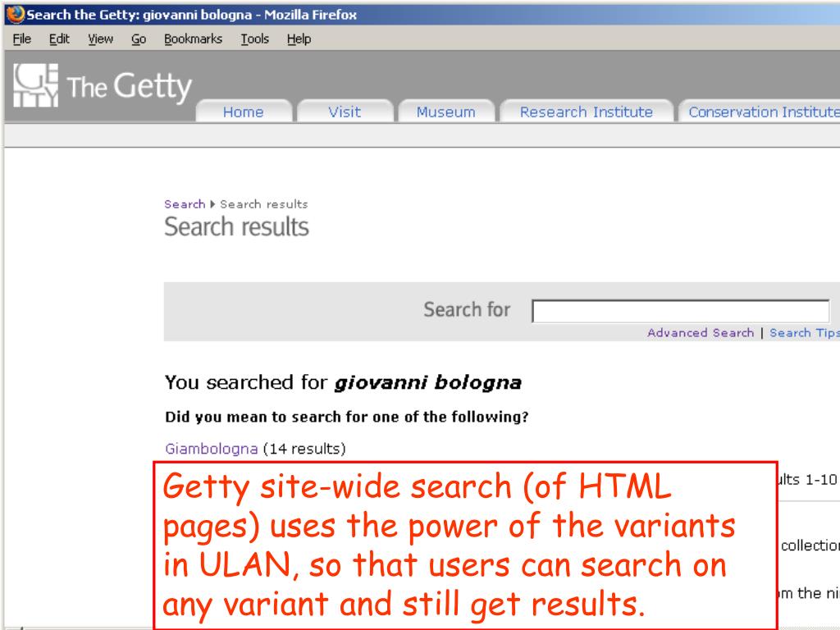This screenshot has height=630, width=840.
Task: Open the Go menu
Action: pyautogui.click(x=139, y=39)
